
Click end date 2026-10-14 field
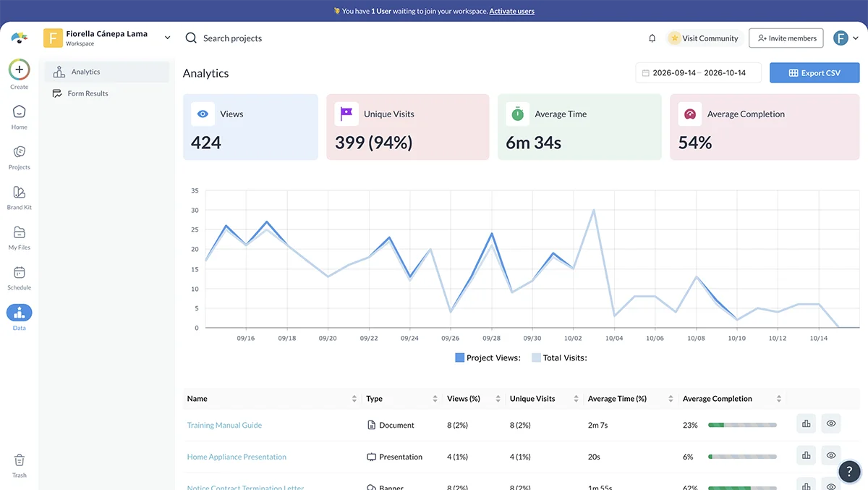coord(725,73)
